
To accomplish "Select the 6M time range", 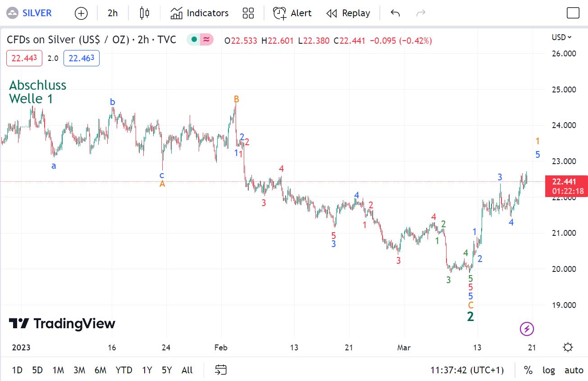I will [x=100, y=370].
